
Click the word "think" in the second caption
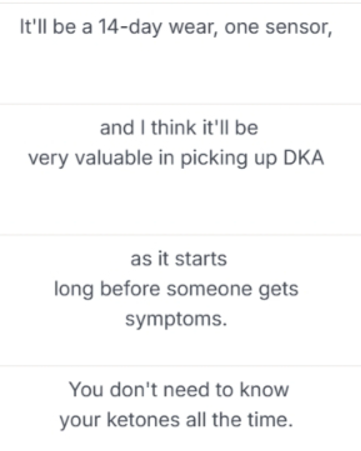point(173,128)
